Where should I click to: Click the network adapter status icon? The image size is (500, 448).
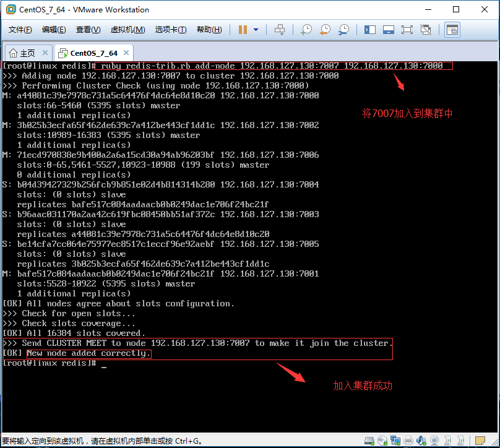395,441
